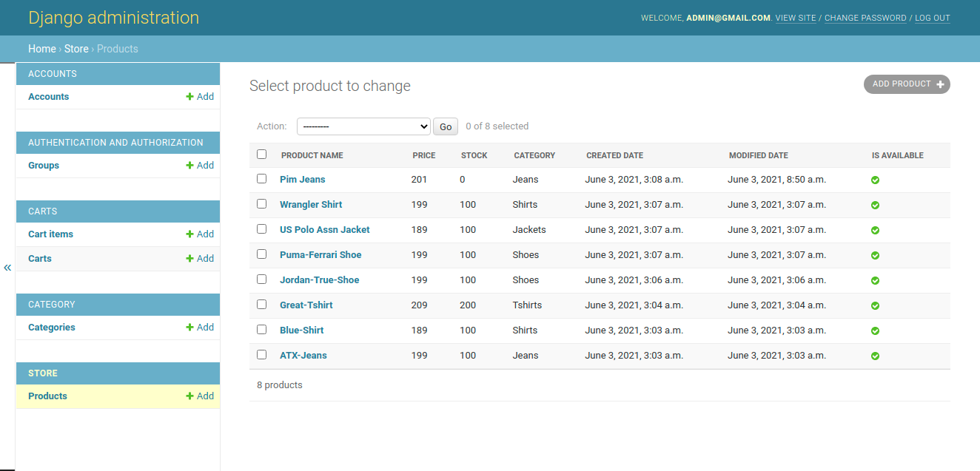Click the plus icon beside Accounts
The height and width of the screenshot is (471, 980).
(x=190, y=97)
